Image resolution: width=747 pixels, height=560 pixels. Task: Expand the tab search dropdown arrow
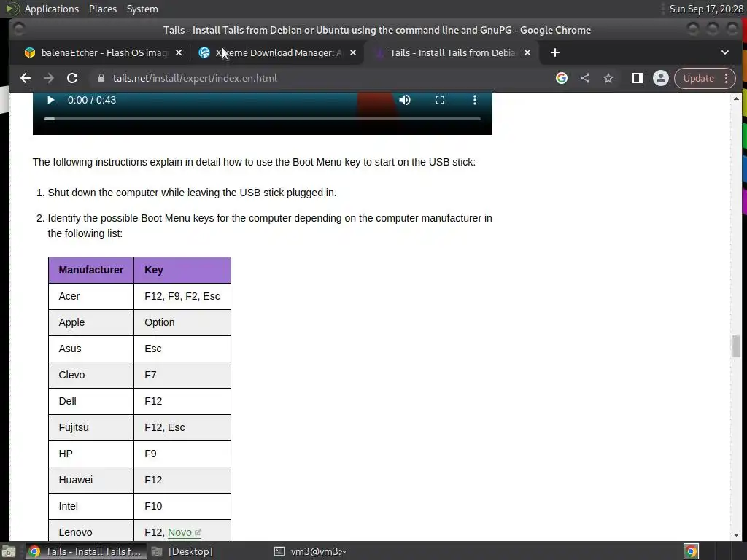coord(724,52)
